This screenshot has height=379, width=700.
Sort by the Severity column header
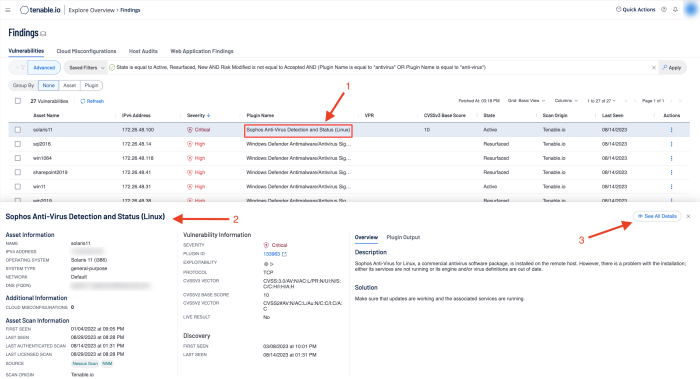[198, 115]
